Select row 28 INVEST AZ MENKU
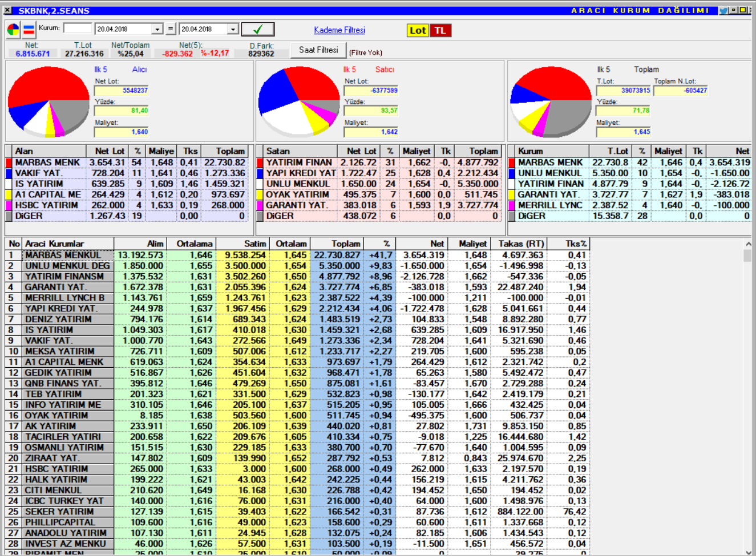Screen dimensions: 756x556 (297, 543)
